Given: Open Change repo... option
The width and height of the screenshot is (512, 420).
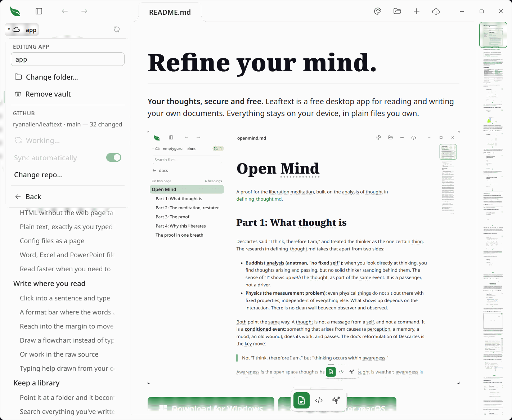Looking at the screenshot, I should coord(68,175).
